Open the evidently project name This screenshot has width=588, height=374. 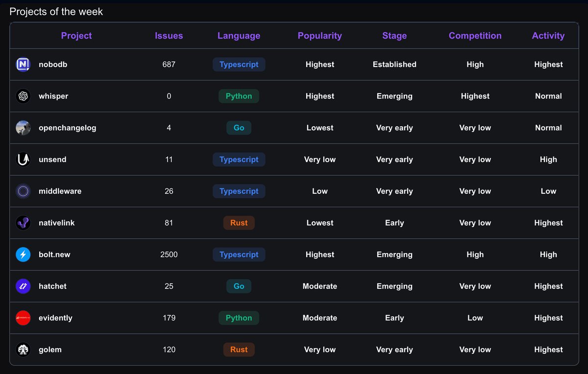pos(55,318)
